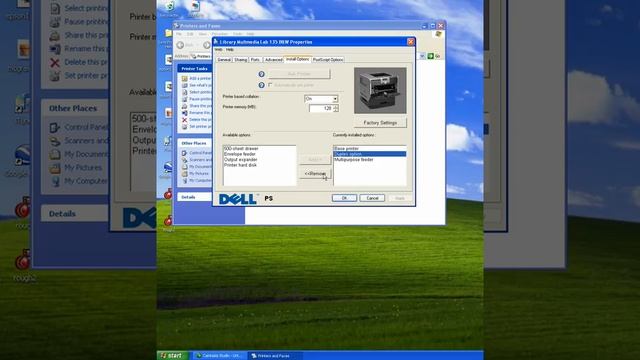Open the Tools menu in Printers and Faxes
This screenshot has height=360, width=640.
[x=238, y=34]
